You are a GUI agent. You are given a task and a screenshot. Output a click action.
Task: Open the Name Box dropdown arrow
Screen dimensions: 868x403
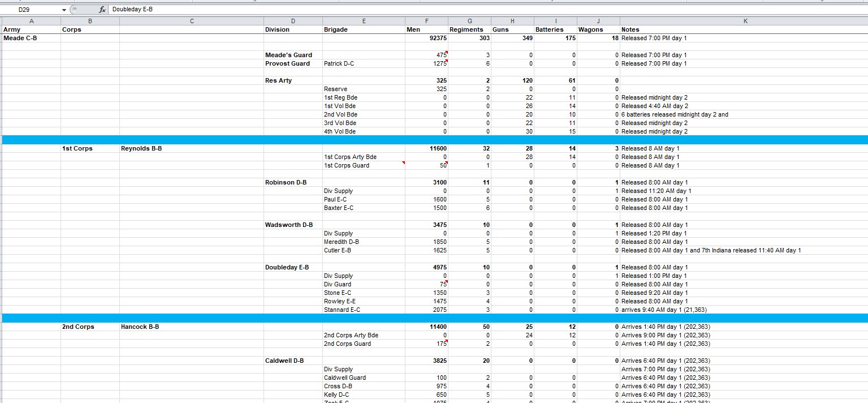[64, 10]
